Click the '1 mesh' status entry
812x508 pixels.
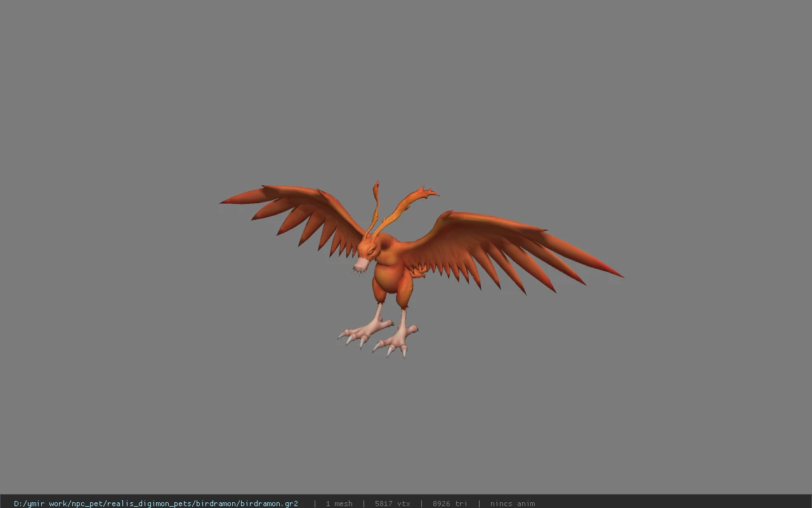[x=339, y=504]
